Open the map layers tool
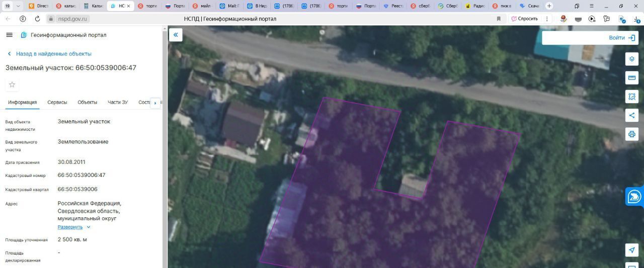 point(632,59)
